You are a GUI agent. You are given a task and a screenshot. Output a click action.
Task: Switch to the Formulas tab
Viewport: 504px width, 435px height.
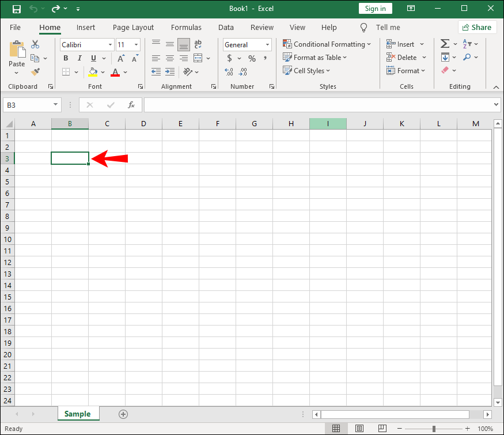tap(186, 28)
